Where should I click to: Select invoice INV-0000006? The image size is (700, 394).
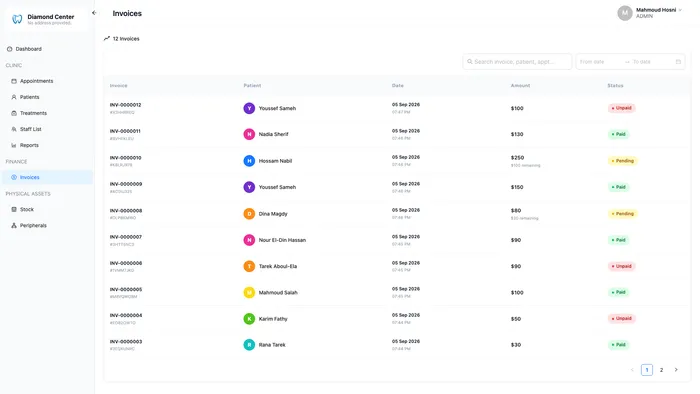[x=126, y=263]
